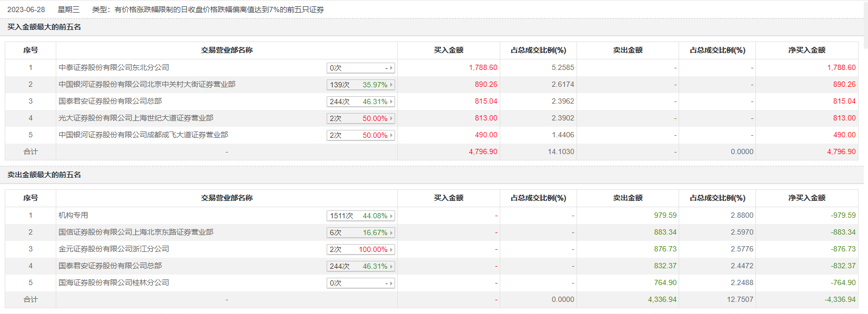The image size is (868, 314).
Task: Click 卖出金额 header in the bottom table
Action: coord(628,198)
